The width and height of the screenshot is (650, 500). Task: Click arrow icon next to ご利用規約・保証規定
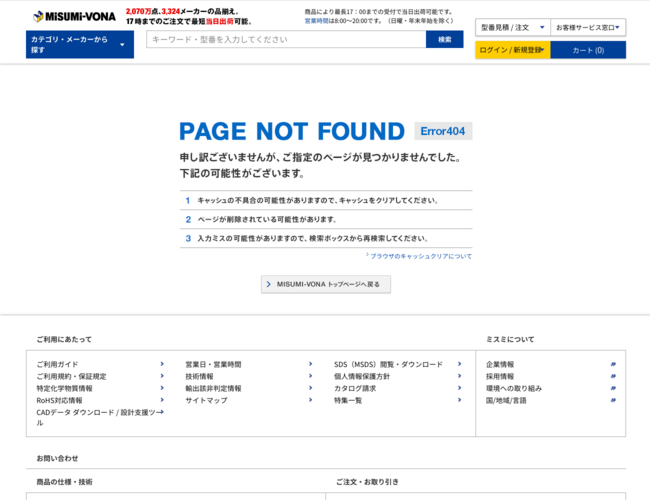pyautogui.click(x=162, y=376)
